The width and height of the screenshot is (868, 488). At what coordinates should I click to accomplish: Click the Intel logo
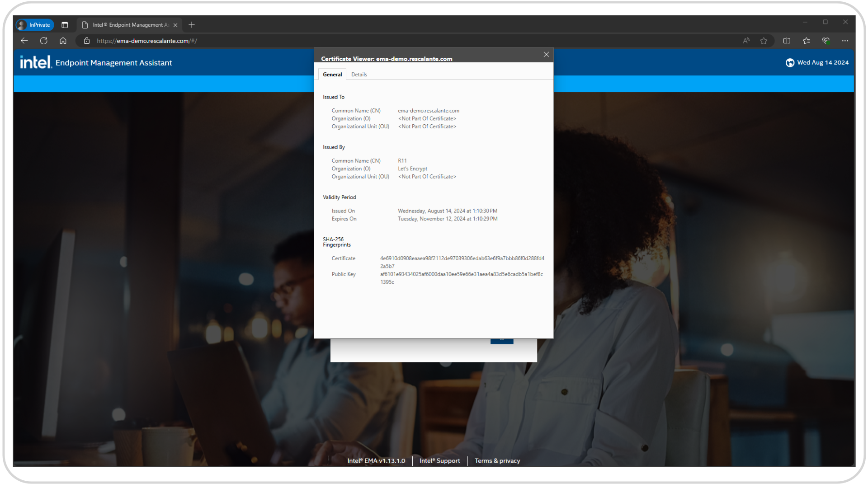pyautogui.click(x=36, y=62)
